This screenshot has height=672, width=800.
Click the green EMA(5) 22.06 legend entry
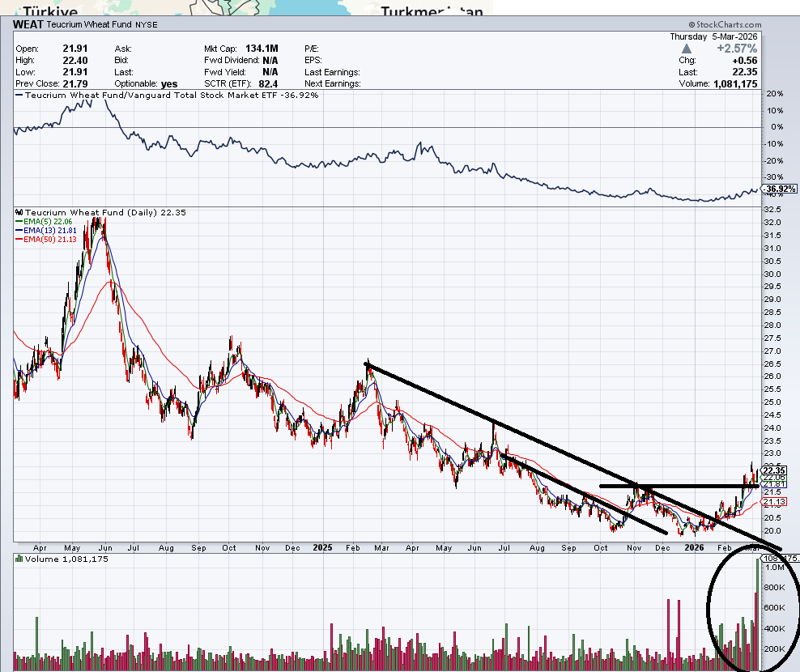click(x=44, y=222)
